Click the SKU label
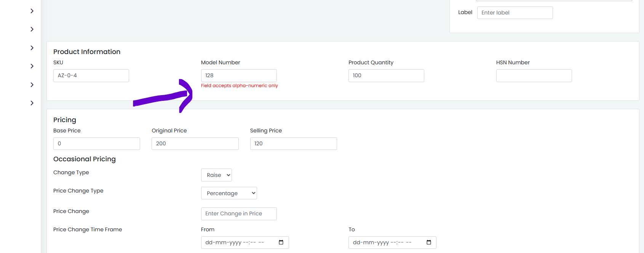This screenshot has width=644, height=253. pyautogui.click(x=58, y=62)
